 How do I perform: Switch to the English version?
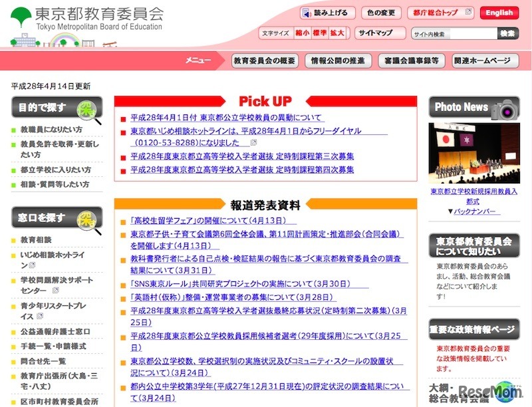[x=499, y=13]
